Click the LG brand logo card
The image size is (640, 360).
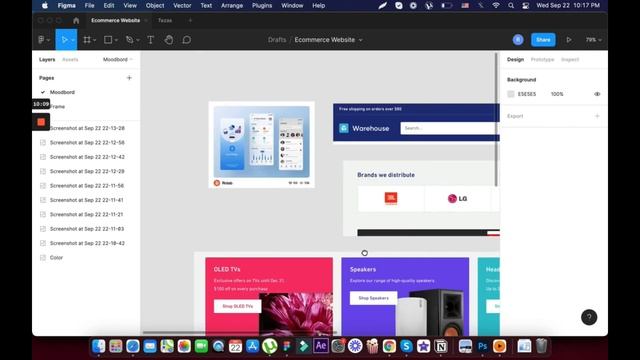click(x=457, y=198)
